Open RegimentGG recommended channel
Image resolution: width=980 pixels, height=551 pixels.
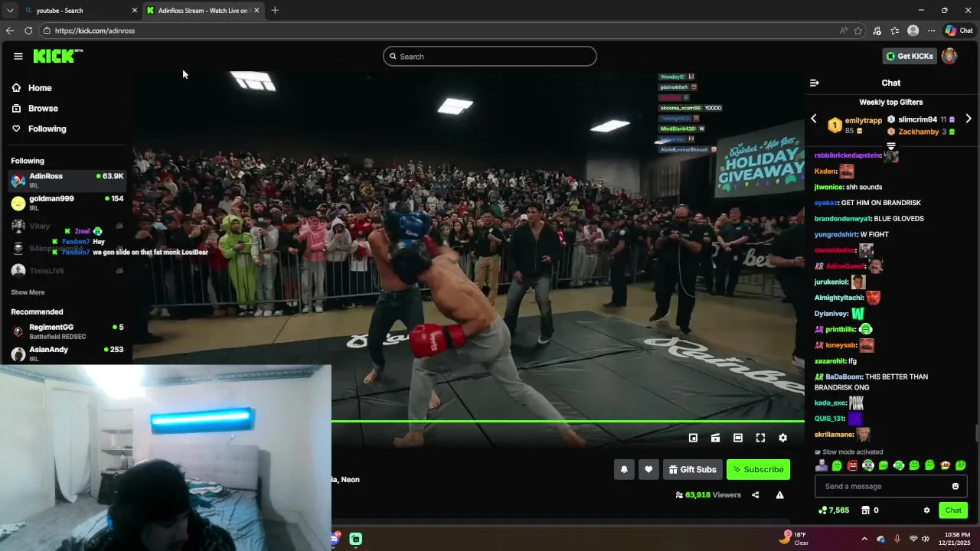pyautogui.click(x=67, y=331)
